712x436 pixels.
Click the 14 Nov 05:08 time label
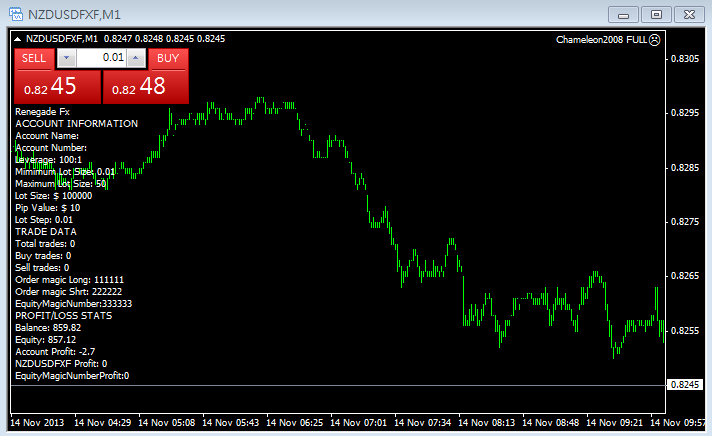coord(167,423)
